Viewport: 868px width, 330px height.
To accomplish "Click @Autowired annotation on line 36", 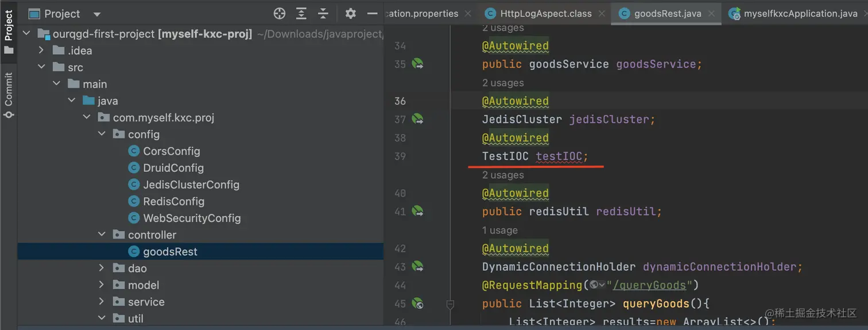I will pyautogui.click(x=516, y=101).
